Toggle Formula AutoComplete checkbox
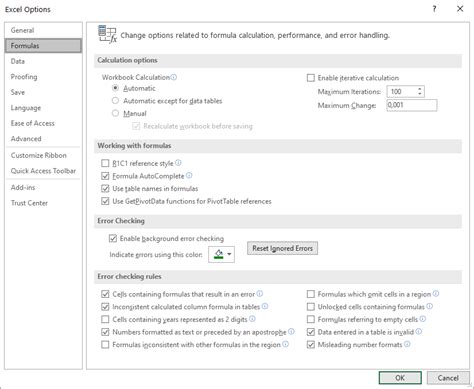The image size is (474, 389). (x=105, y=176)
